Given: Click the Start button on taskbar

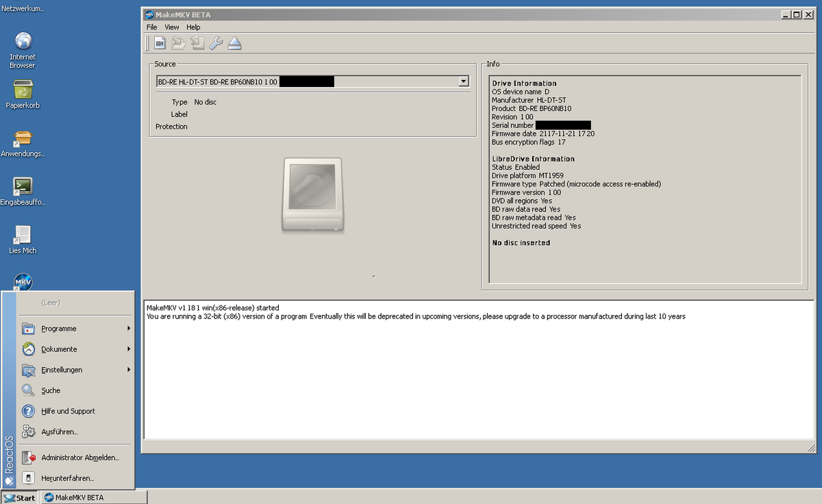Looking at the screenshot, I should 19,497.
